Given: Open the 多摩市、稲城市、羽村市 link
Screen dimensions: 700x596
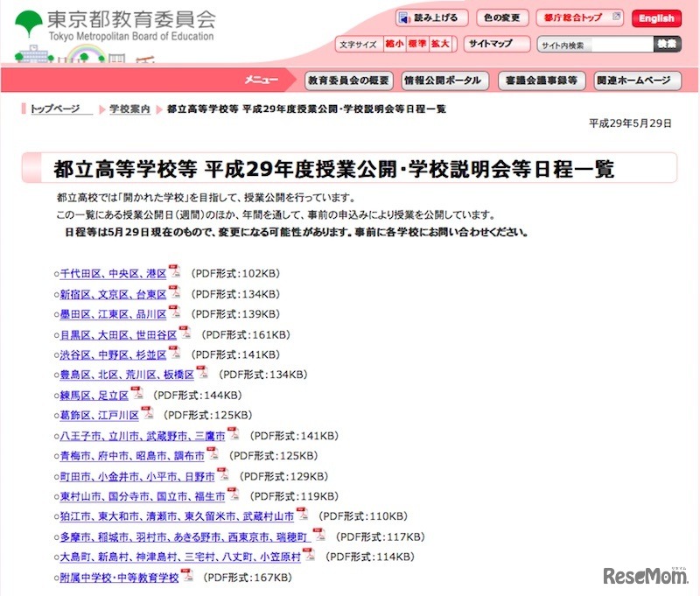Looking at the screenshot, I should (185, 537).
